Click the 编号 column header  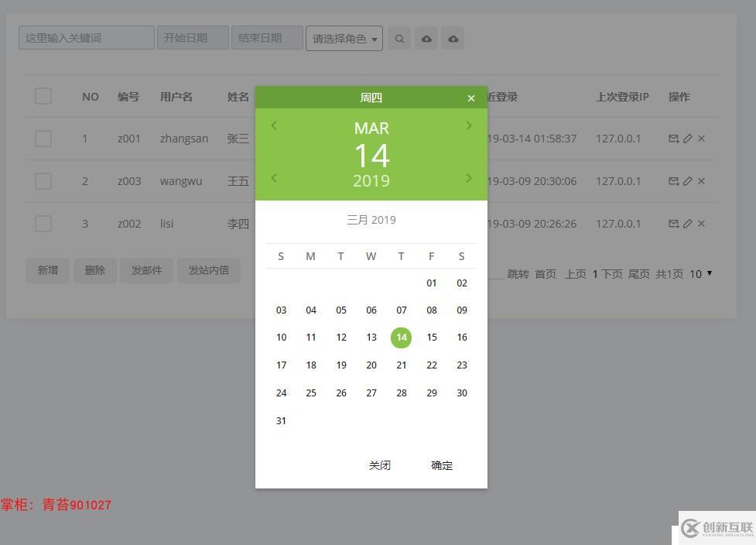(128, 97)
